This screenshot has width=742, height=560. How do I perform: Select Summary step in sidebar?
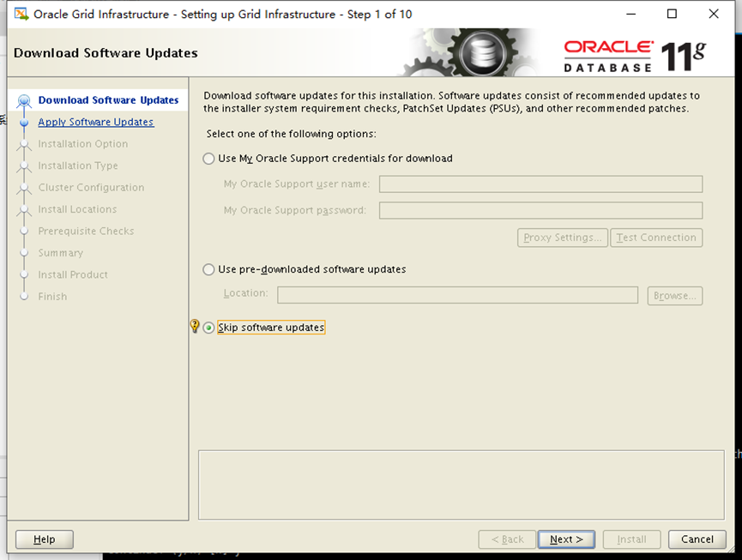pyautogui.click(x=61, y=253)
